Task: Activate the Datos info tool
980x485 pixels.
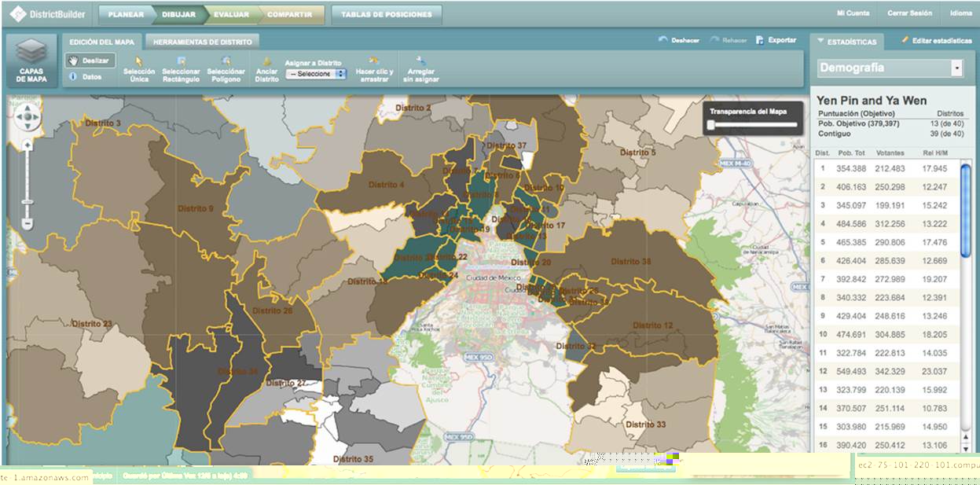Action: (86, 77)
